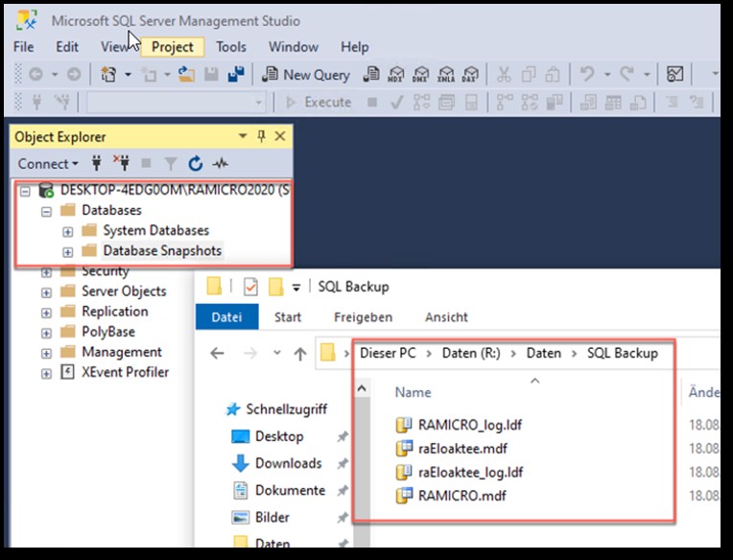Image resolution: width=733 pixels, height=560 pixels.
Task: Open the Start tab in File Explorer
Action: 288,316
